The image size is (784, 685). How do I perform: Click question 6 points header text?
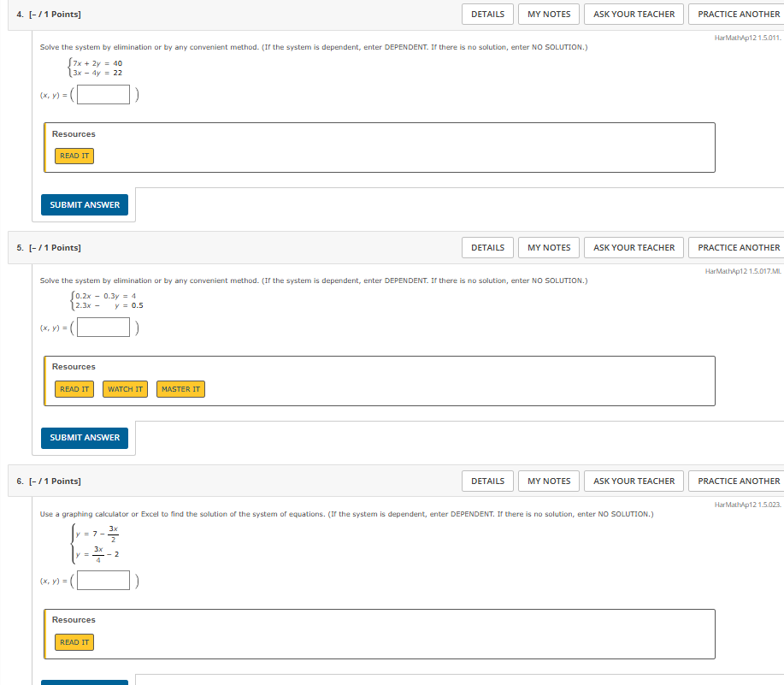49,481
